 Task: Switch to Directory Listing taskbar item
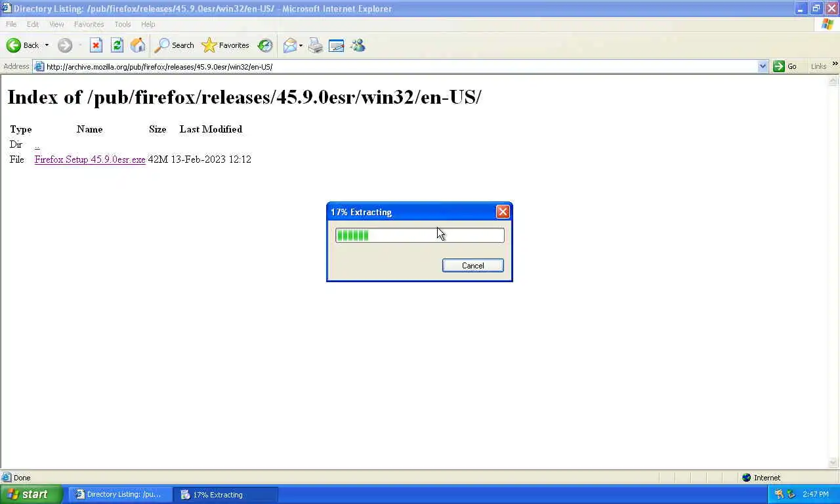pos(119,494)
